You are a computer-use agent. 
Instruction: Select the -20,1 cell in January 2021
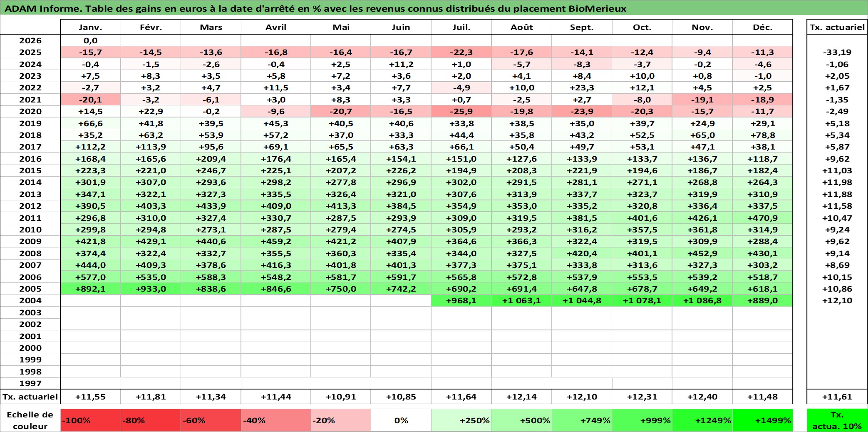click(91, 100)
